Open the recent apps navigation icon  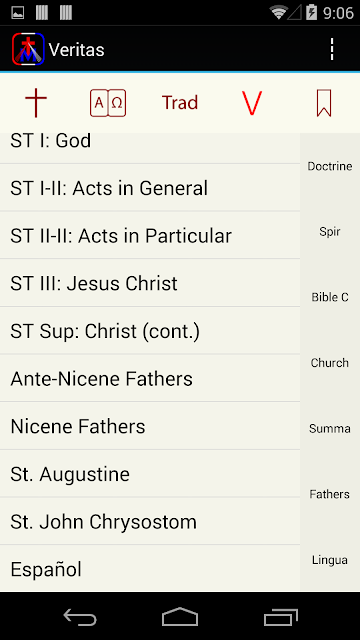tap(280, 616)
